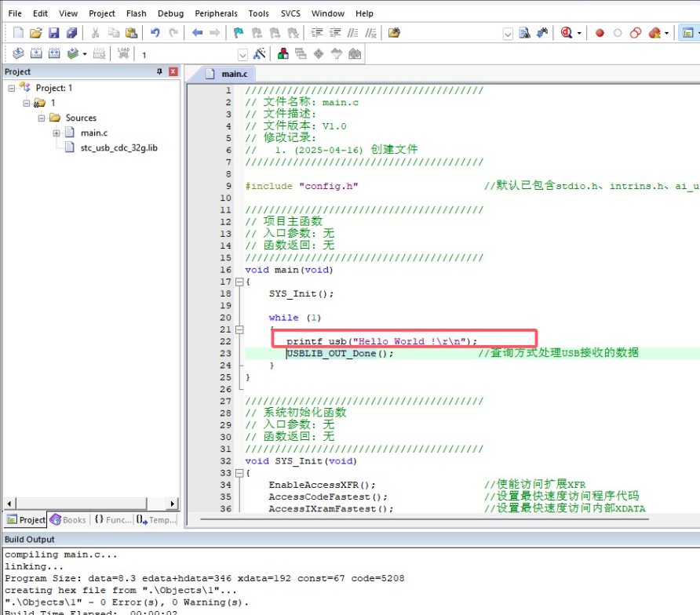Uncomment the selection with the uncomment icon
700x615 pixels.
(x=370, y=33)
